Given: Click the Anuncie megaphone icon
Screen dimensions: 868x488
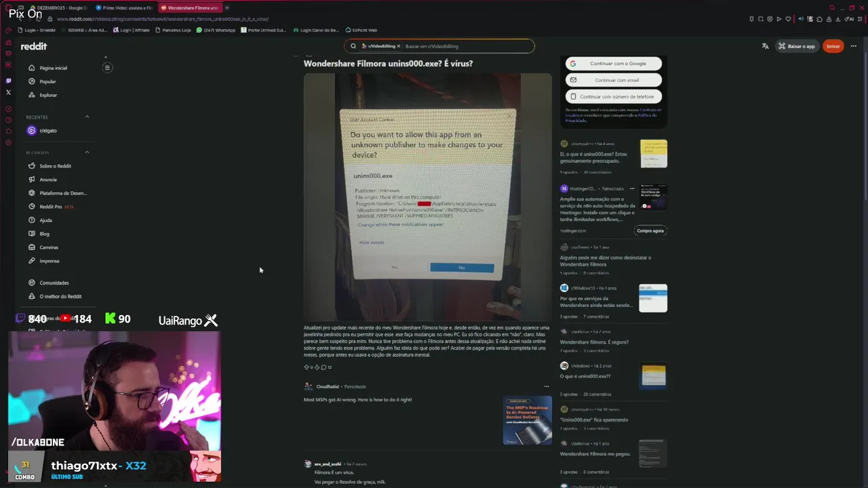Looking at the screenshot, I should [x=32, y=180].
